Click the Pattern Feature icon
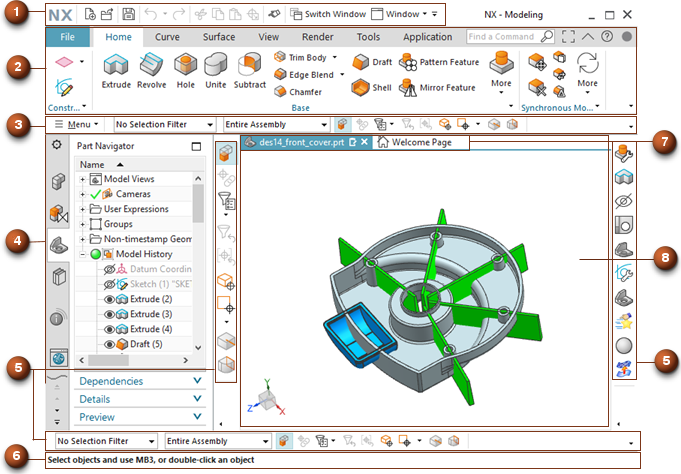This screenshot has height=474, width=681. click(x=409, y=62)
